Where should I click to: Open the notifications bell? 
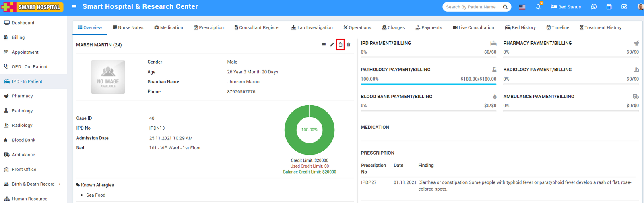click(538, 7)
